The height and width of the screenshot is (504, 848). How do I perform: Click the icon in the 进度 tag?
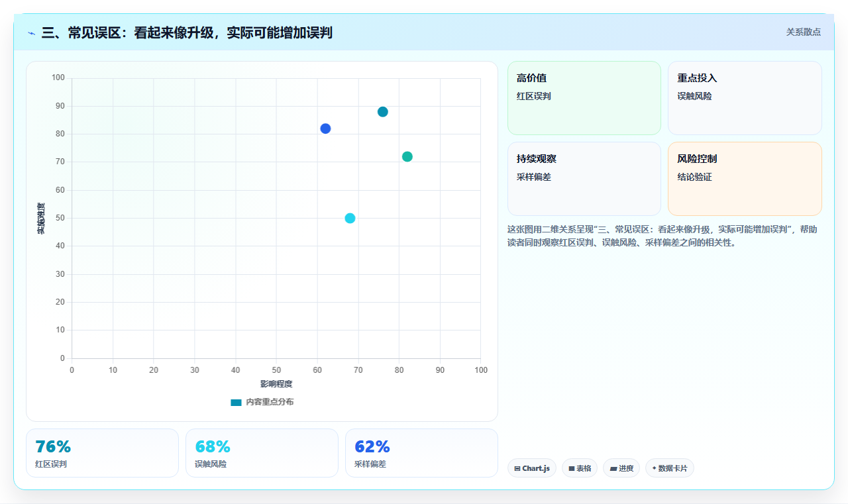(x=613, y=468)
